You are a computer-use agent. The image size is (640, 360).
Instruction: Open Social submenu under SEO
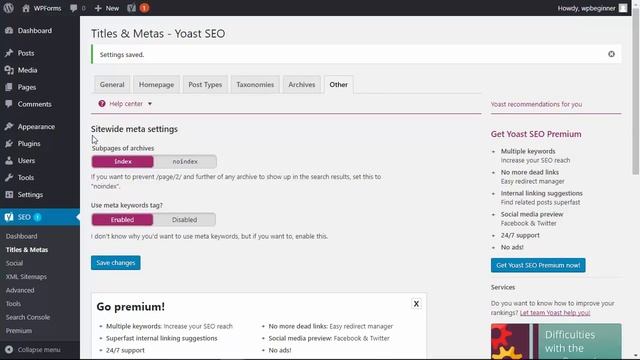click(14, 263)
